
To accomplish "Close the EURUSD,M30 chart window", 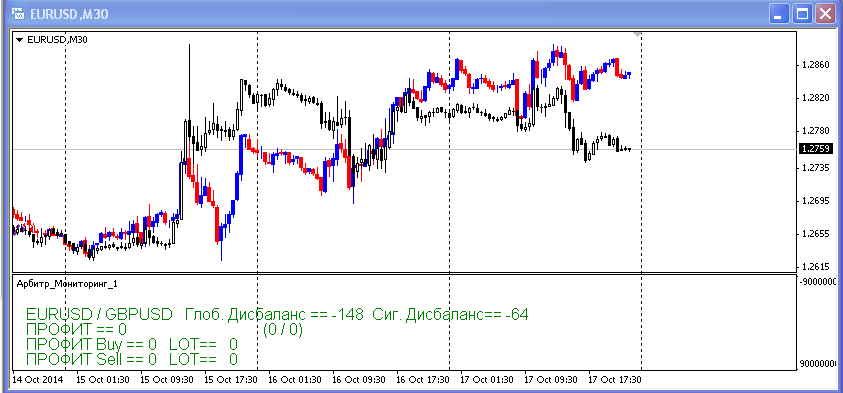I will point(825,13).
